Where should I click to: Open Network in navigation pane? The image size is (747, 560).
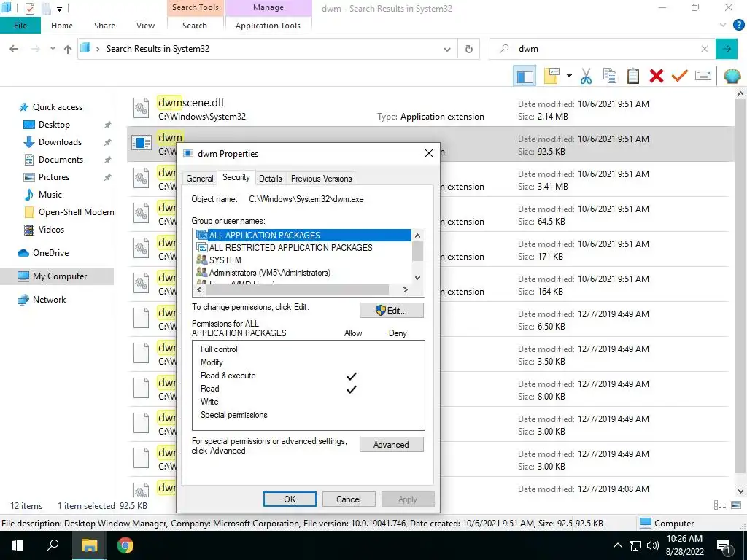(42, 300)
